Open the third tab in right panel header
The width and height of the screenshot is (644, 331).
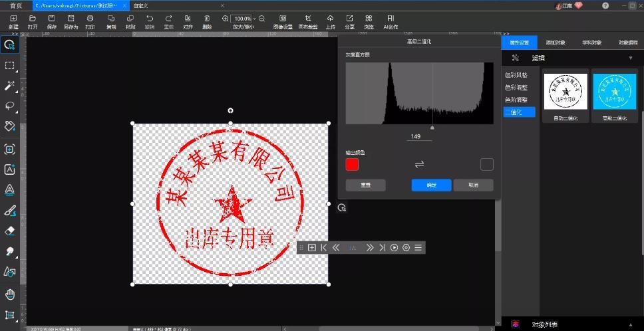coord(591,43)
